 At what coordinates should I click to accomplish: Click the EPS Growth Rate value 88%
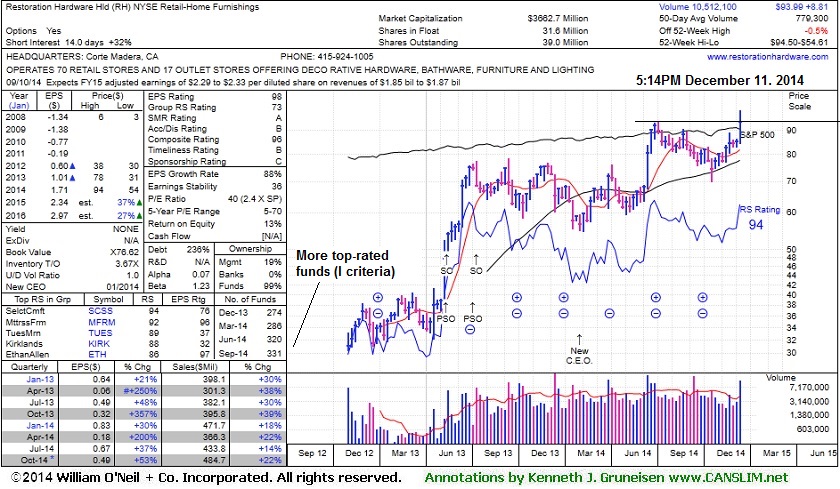click(273, 174)
